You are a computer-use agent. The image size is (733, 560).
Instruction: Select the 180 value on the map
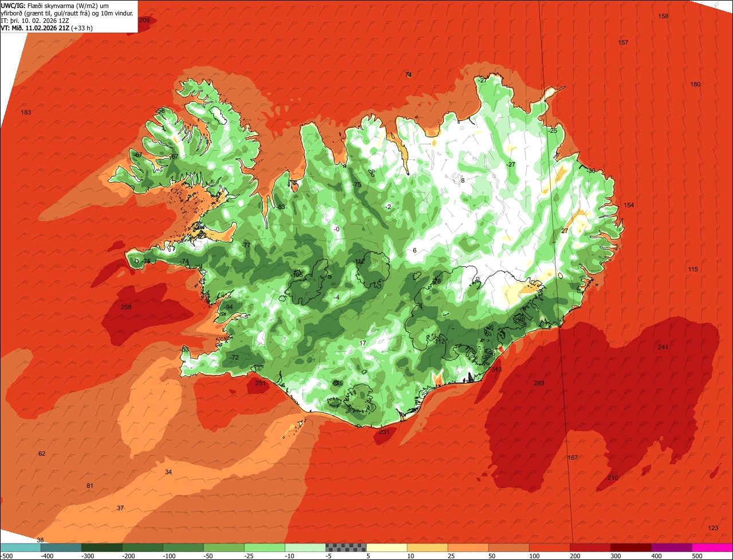[695, 84]
